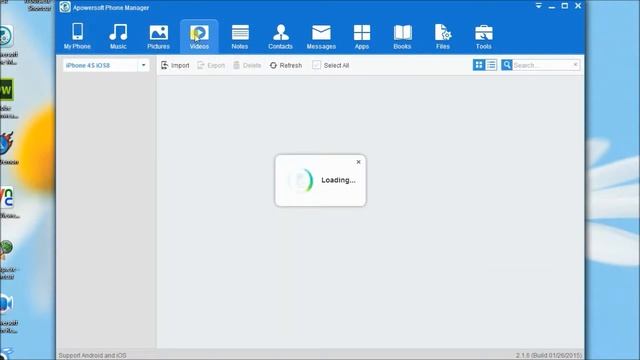Image resolution: width=640 pixels, height=360 pixels.
Task: Open the Messages section
Action: [321, 36]
